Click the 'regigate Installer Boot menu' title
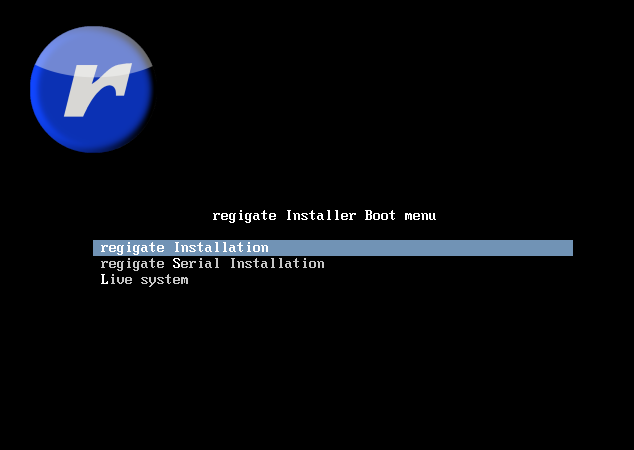Screen dimensions: 634x450 (x=324, y=215)
